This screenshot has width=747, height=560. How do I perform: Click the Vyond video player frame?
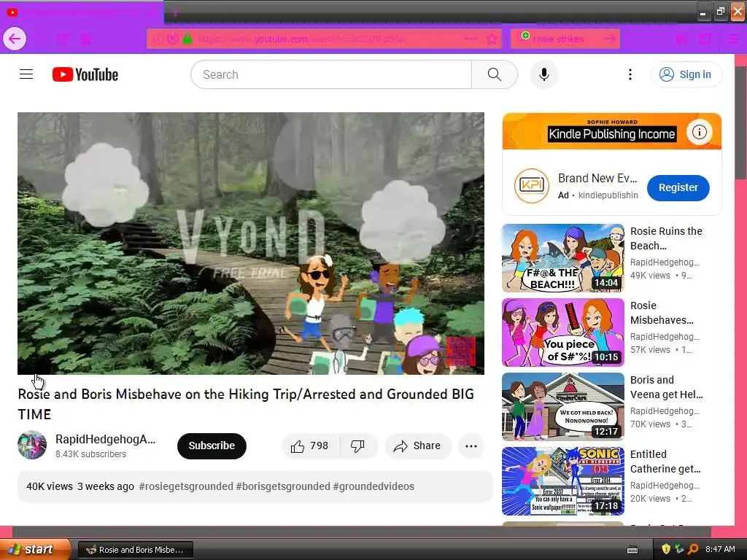tap(251, 244)
